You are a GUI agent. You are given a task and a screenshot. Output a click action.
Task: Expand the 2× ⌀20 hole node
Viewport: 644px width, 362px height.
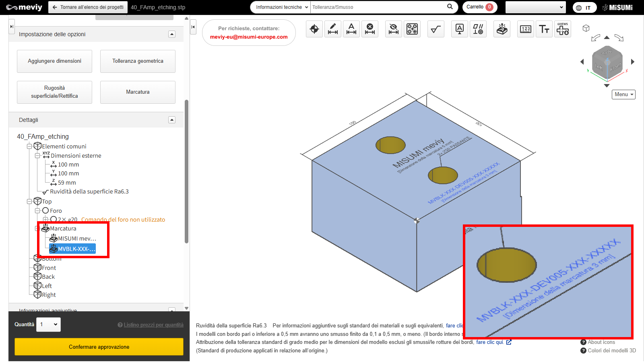pos(45,220)
